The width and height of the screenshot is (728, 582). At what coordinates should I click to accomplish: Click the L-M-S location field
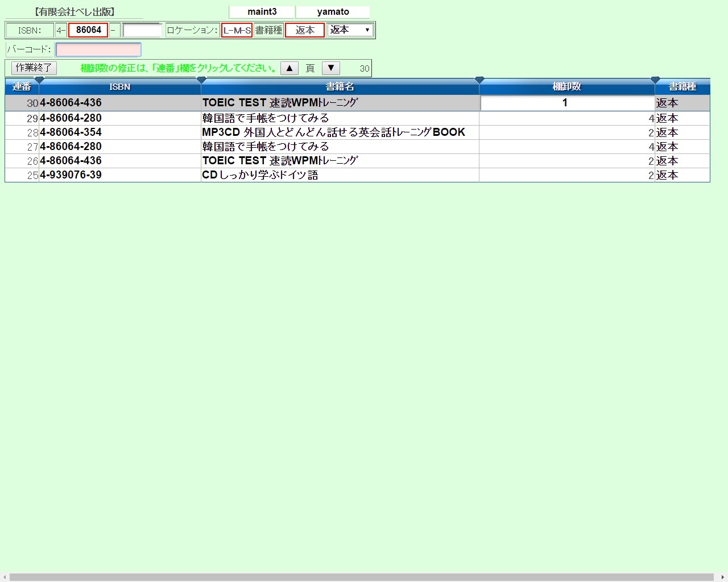[237, 30]
